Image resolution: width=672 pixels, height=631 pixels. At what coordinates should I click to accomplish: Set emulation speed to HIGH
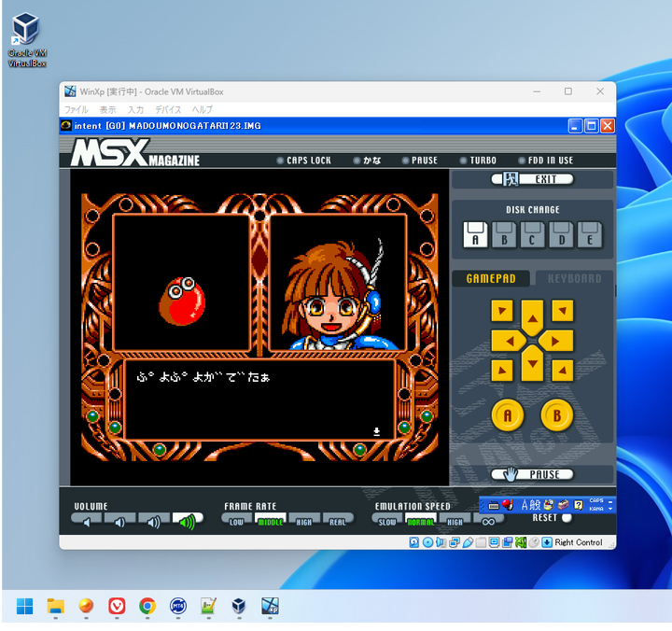pyautogui.click(x=455, y=520)
